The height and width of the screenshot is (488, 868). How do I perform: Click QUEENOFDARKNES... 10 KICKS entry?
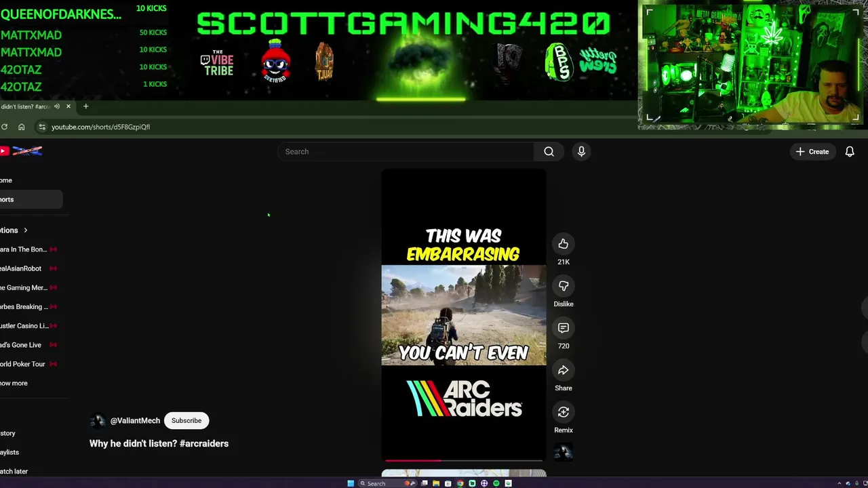[x=83, y=12]
